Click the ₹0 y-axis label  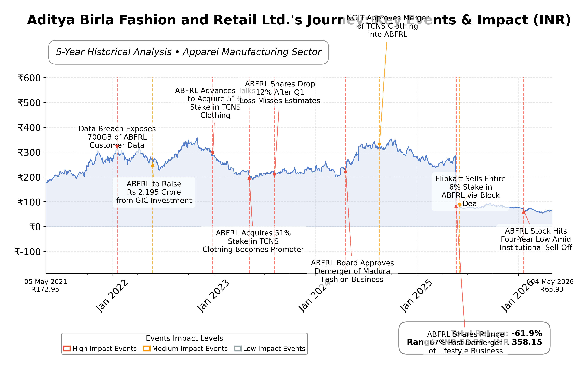tap(35, 227)
